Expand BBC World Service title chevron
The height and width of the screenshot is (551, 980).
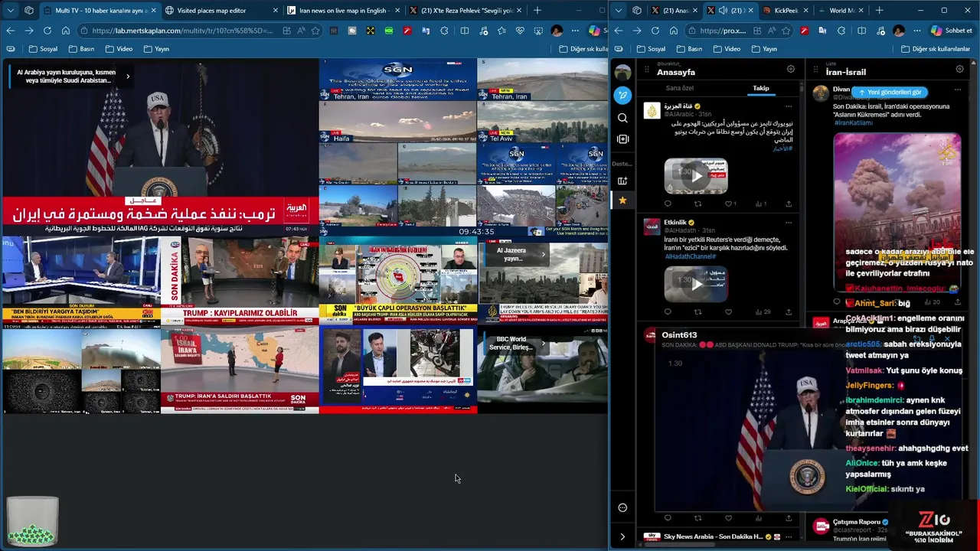[x=543, y=343]
